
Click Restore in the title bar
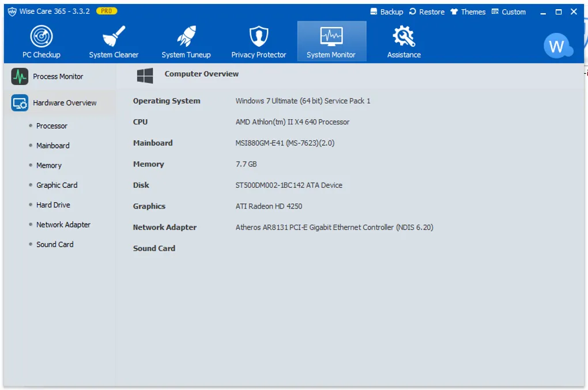click(x=427, y=12)
